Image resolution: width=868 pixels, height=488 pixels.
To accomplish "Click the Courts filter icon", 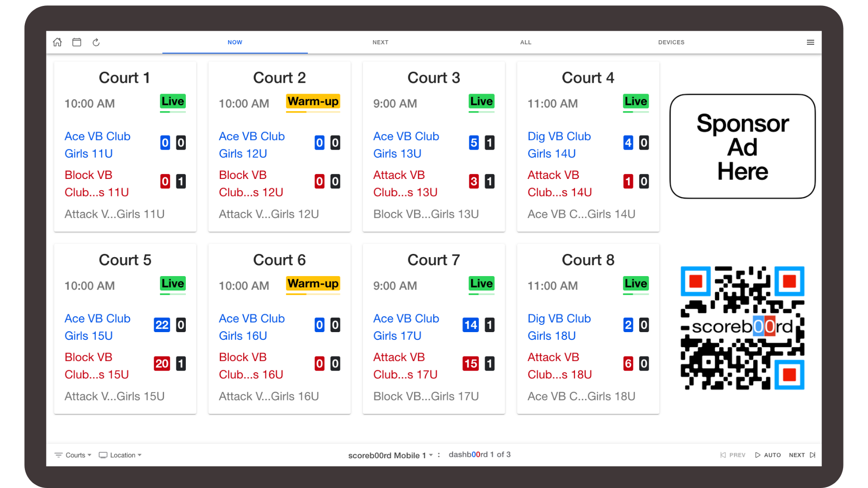I will click(58, 455).
